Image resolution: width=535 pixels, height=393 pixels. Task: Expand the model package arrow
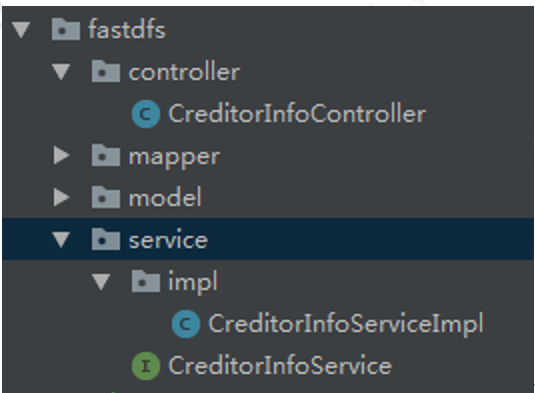pos(62,197)
